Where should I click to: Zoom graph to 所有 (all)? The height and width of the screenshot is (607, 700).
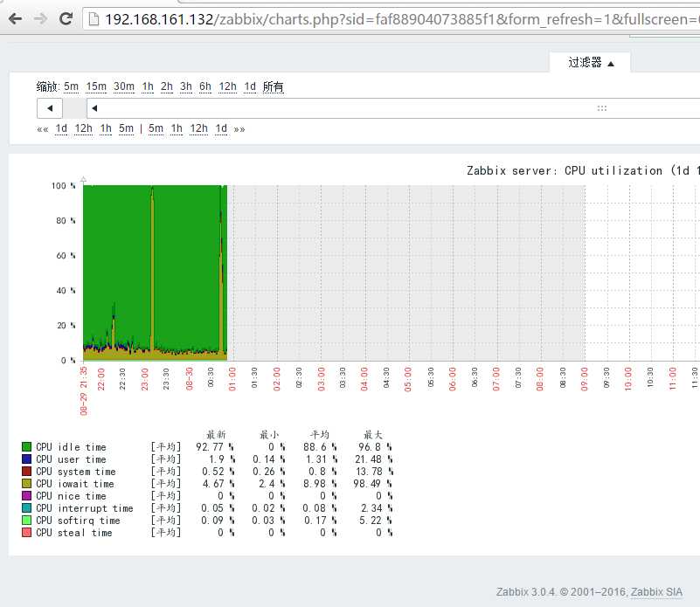coord(274,86)
